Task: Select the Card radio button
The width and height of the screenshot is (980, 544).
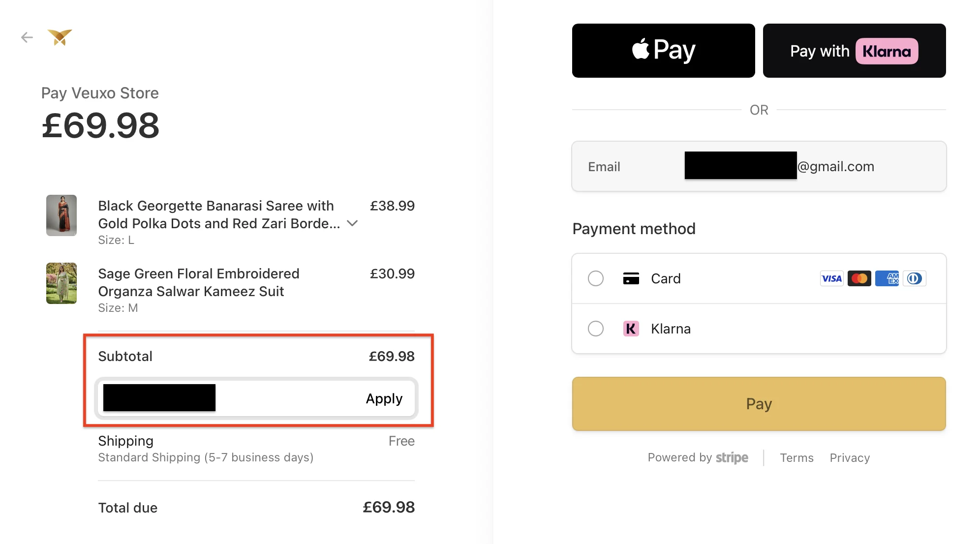Action: tap(596, 278)
